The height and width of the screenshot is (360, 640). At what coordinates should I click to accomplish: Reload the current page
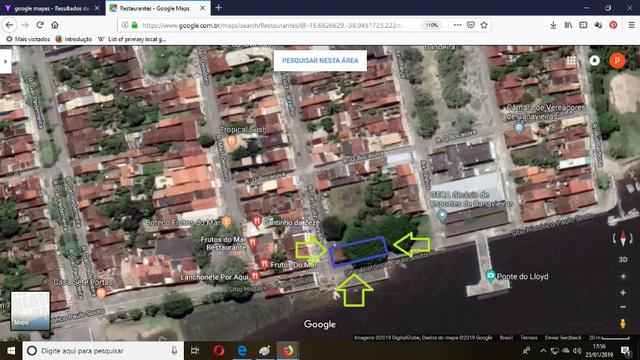pos(40,25)
